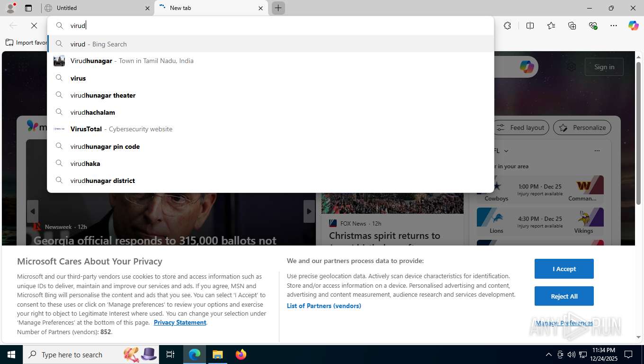The image size is (644, 364).
Task: Go to previous news slide arrow
Action: coord(33,211)
